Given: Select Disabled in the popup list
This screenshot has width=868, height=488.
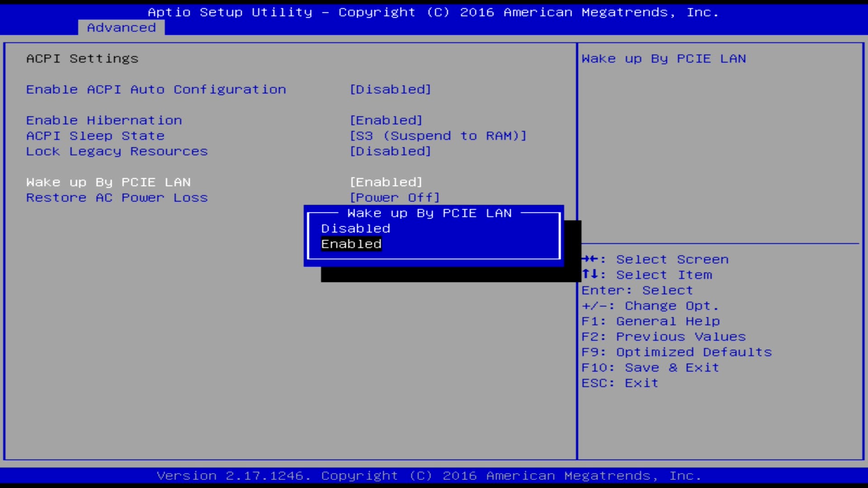Looking at the screenshot, I should tap(355, 229).
